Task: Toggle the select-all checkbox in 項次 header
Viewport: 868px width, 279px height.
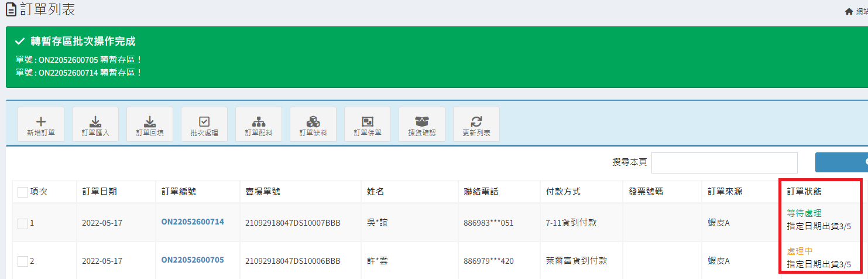Action: [x=23, y=192]
